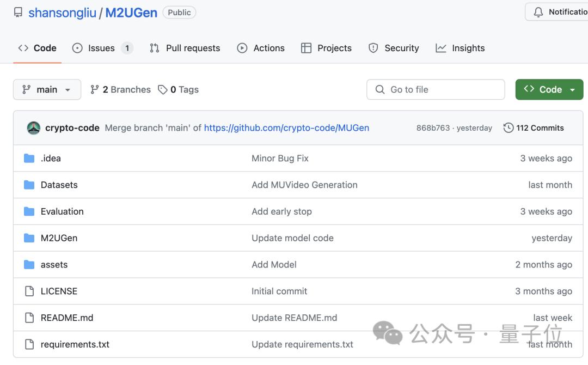Open the crypto-code/MUGen GitHub URL
Viewport: 588px width, 365px height.
[x=286, y=128]
